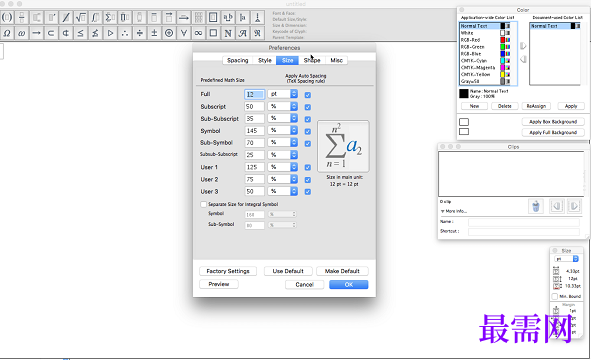Viewport: 591px width, 360px height.
Task: Click the left arrow button in Clips panel
Action: [x=556, y=206]
